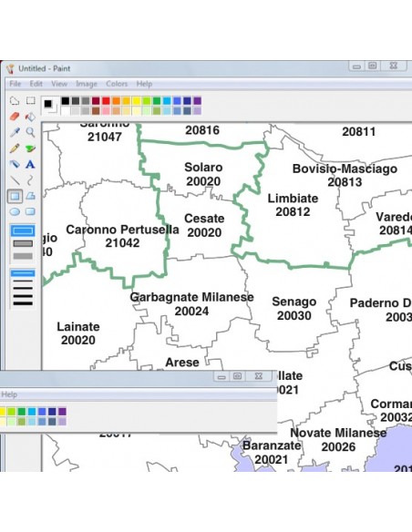The image size is (412, 532).
Task: Pick green swatch in the lower window palette
Action: pos(21,412)
